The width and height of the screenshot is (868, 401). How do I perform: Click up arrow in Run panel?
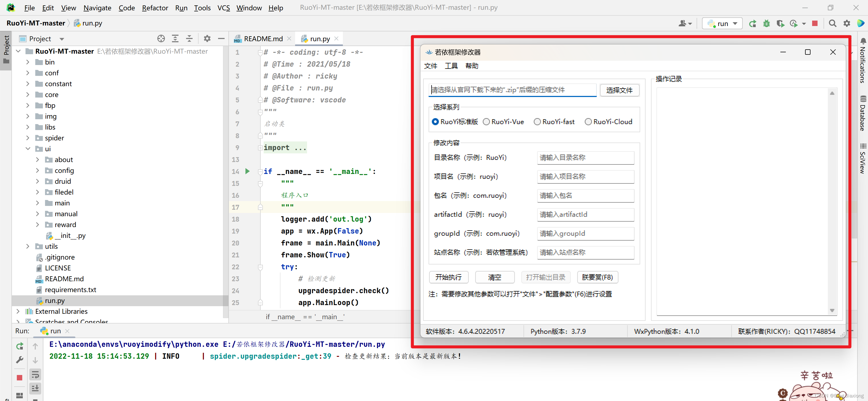coord(35,346)
